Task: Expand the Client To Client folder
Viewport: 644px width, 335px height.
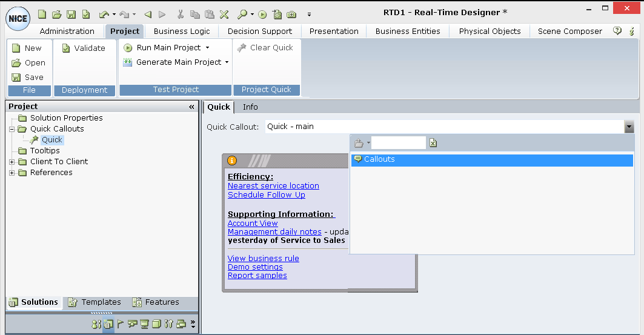Action: 12,162
